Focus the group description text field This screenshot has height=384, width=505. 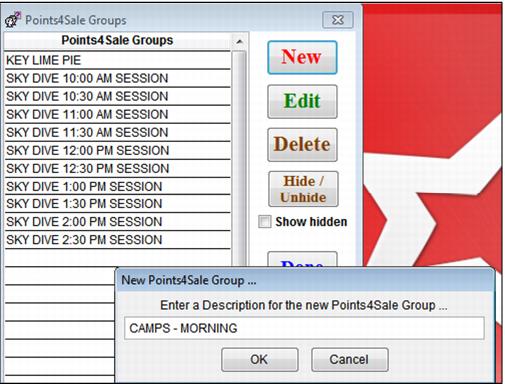[x=304, y=328]
